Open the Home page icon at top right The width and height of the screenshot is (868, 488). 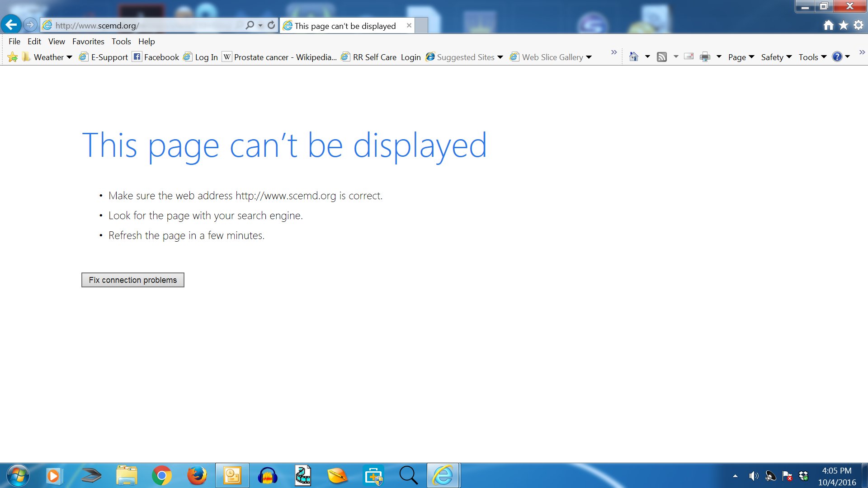pos(828,25)
